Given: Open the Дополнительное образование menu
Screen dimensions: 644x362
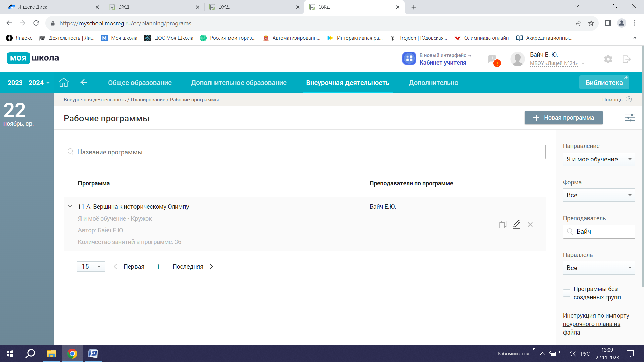Looking at the screenshot, I should 239,83.
